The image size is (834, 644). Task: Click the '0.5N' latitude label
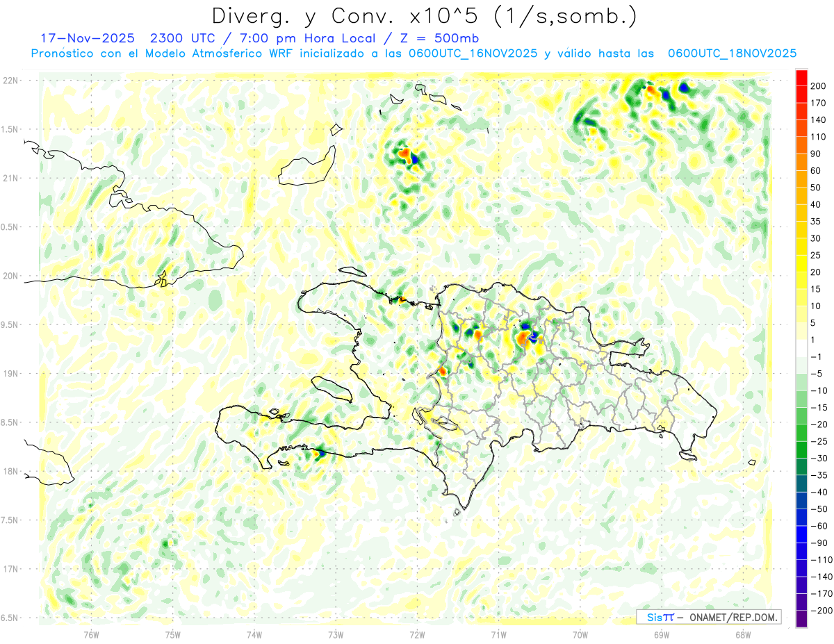coord(11,227)
